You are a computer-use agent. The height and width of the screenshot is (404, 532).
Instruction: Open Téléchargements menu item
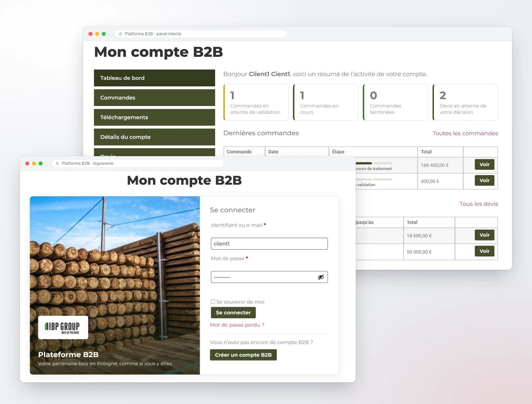coord(155,117)
